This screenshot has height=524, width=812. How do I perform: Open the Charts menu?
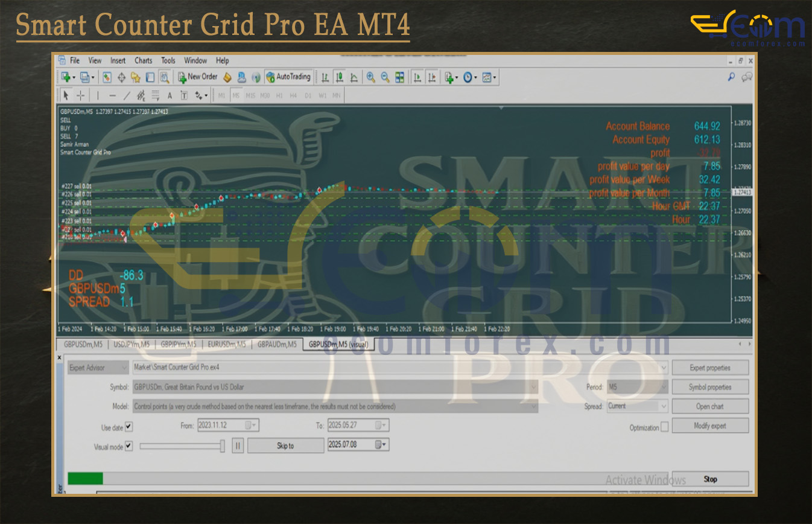[143, 60]
